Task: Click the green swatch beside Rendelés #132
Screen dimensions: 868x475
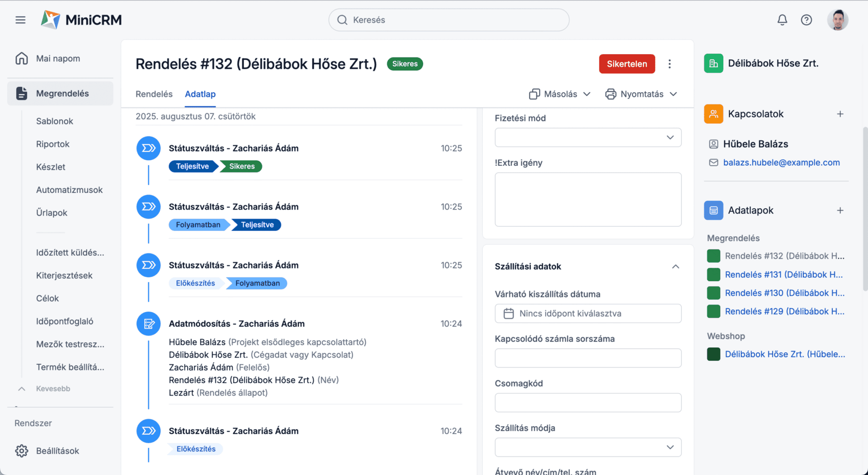Action: (713, 256)
